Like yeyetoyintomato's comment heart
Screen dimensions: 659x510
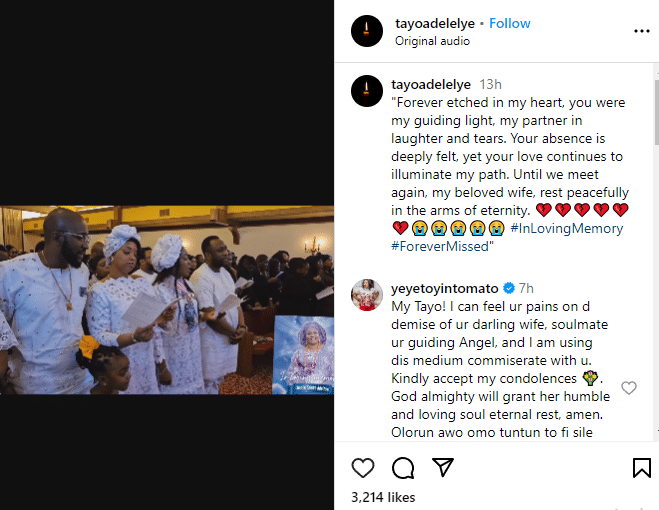pos(629,388)
